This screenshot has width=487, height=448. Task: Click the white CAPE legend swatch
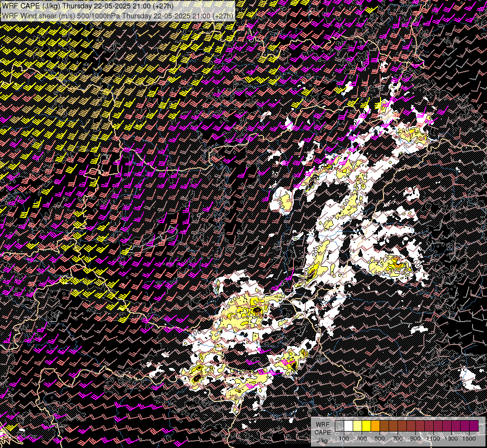pyautogui.click(x=349, y=426)
